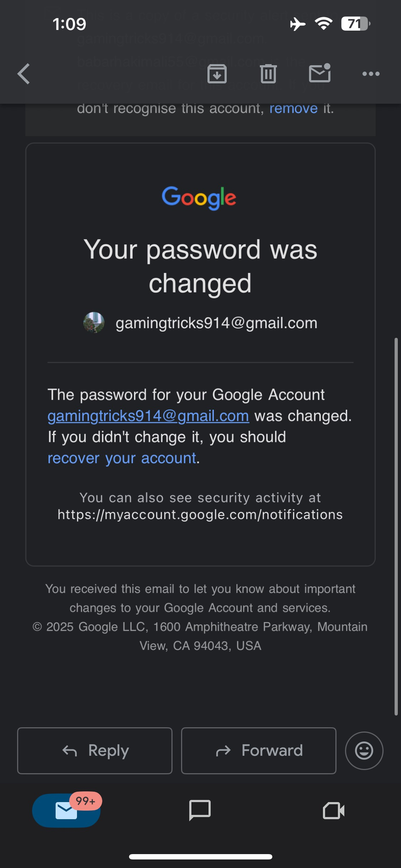
Task: Tap the Forward button
Action: (x=259, y=751)
